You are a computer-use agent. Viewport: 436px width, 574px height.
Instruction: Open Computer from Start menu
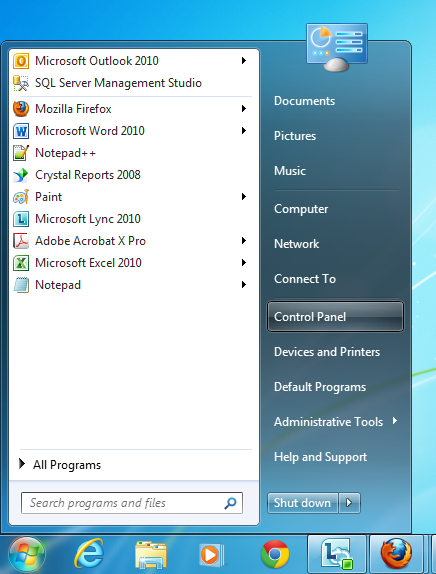tap(301, 209)
